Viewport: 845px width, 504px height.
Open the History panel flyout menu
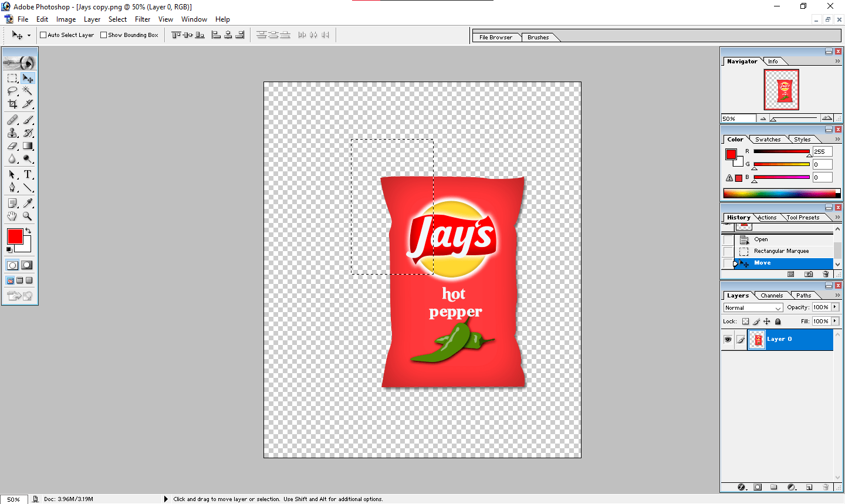[837, 217]
